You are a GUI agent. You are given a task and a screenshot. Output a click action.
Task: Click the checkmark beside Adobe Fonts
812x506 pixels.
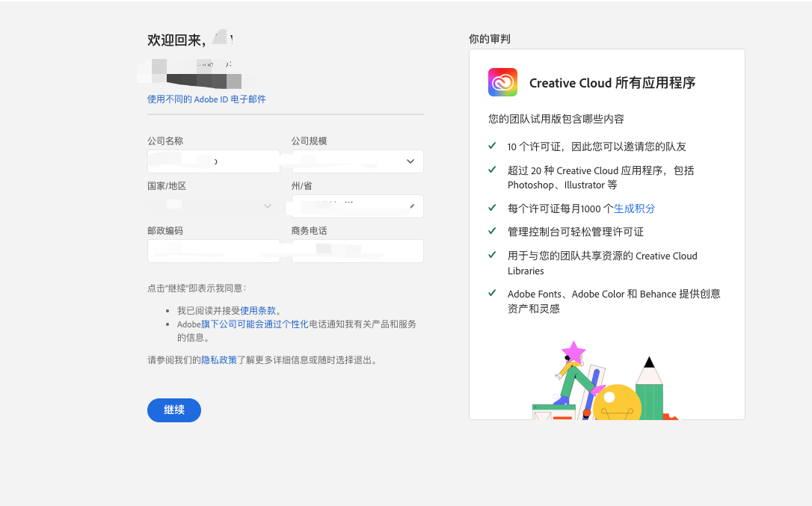[493, 293]
